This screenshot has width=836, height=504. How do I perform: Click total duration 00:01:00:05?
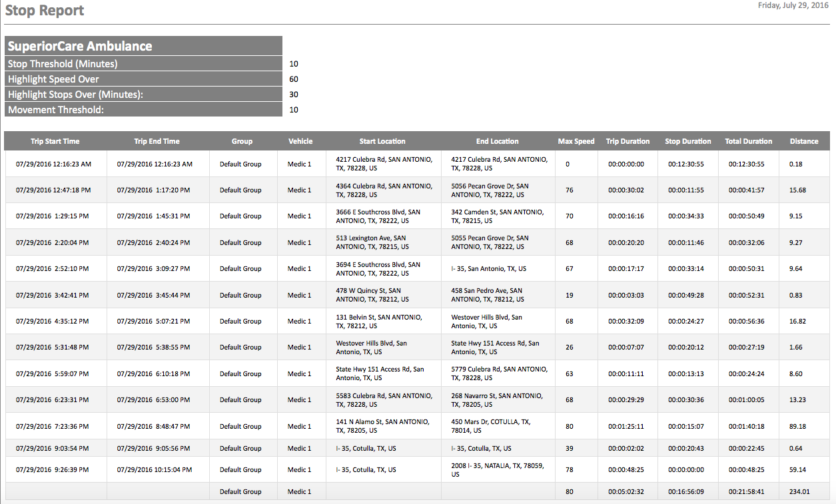[746, 399]
